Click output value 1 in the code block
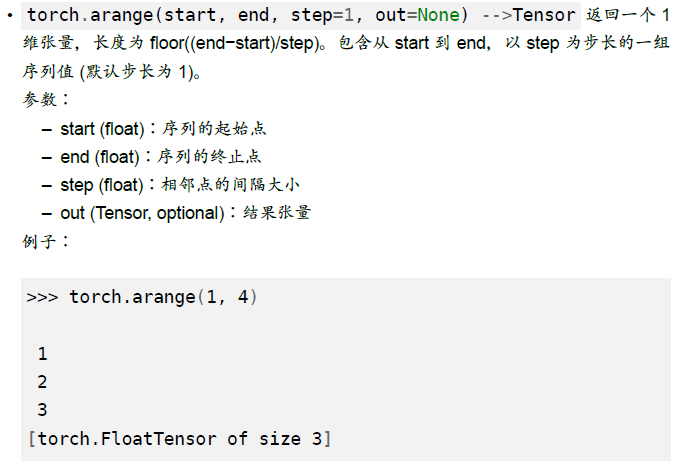Viewport: 686px width, 461px height. 42,353
